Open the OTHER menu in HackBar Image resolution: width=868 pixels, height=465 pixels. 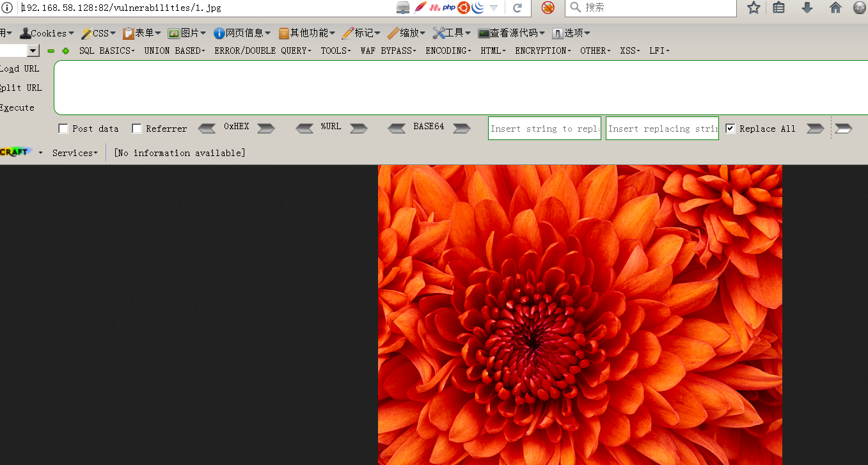[596, 51]
